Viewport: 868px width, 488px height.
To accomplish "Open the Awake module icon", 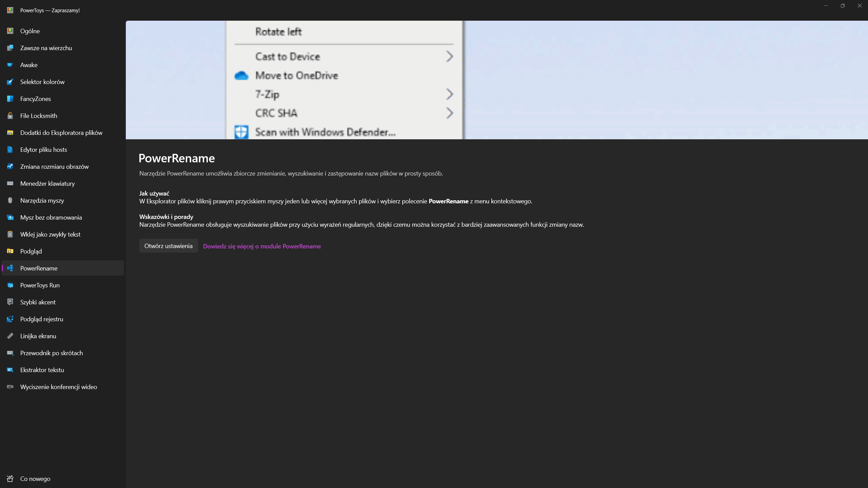I will coord(10,65).
